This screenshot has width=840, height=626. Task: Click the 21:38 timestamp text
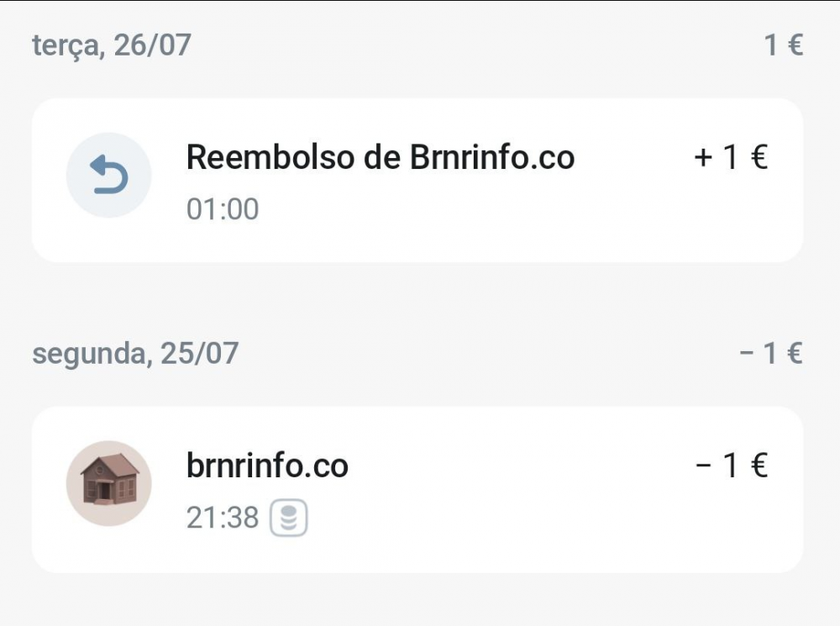pos(222,518)
